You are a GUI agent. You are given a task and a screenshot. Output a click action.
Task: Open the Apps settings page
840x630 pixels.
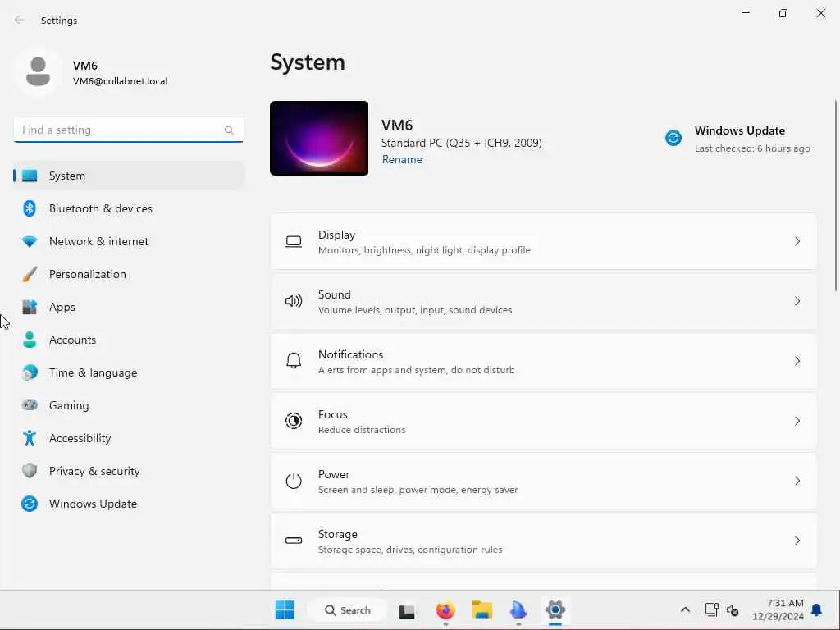129,307
